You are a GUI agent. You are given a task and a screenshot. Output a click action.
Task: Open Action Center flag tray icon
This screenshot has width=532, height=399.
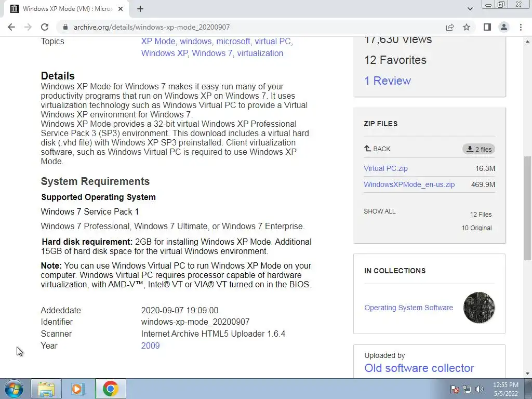coord(455,389)
